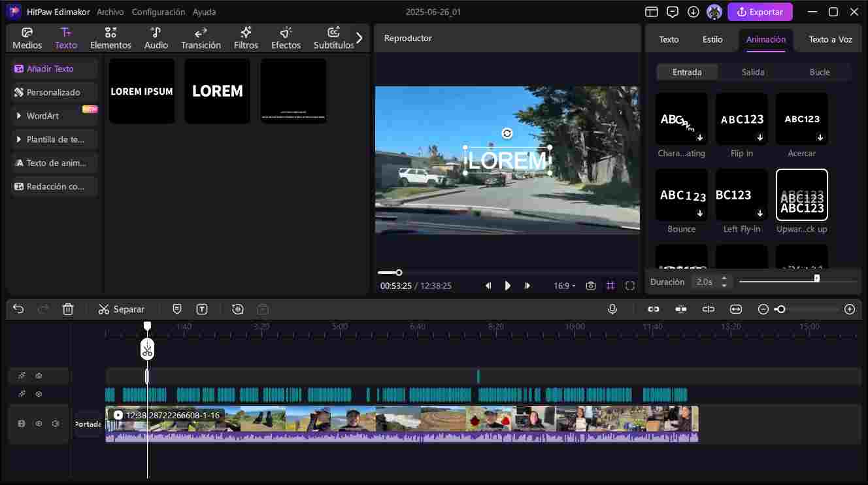Download the Bounce animation preset
868x485 pixels.
pos(700,214)
